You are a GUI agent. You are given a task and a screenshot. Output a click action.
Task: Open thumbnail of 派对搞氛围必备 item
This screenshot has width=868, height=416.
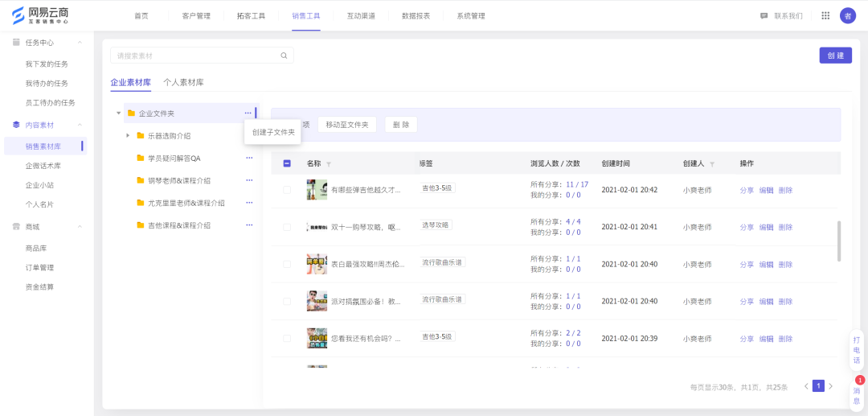tap(317, 301)
